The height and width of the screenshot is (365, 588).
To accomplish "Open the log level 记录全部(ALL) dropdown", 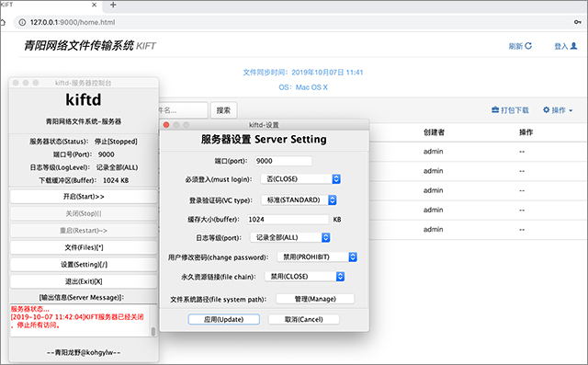I will (290, 237).
